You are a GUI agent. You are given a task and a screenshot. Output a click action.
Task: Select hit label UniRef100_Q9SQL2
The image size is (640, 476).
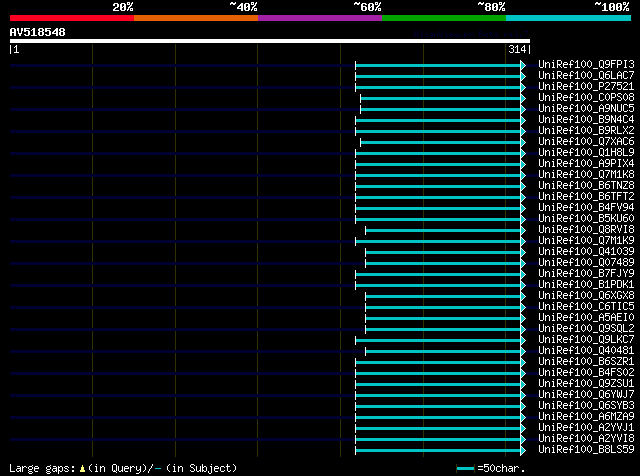point(586,329)
